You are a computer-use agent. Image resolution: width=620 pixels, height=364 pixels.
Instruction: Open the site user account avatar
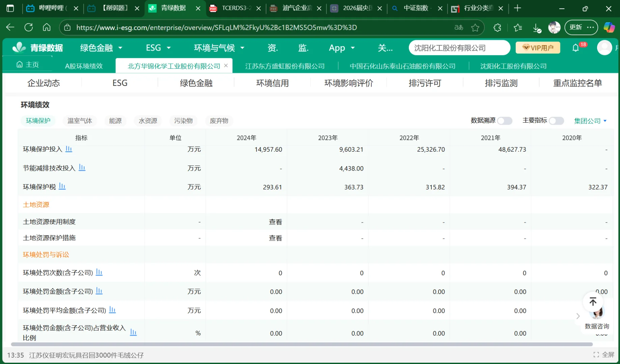(604, 48)
